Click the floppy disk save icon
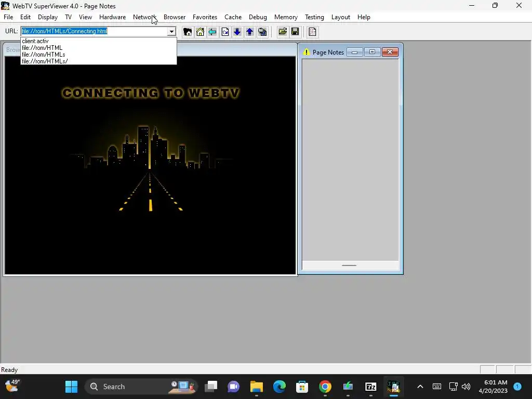This screenshot has height=399, width=532. [295, 32]
